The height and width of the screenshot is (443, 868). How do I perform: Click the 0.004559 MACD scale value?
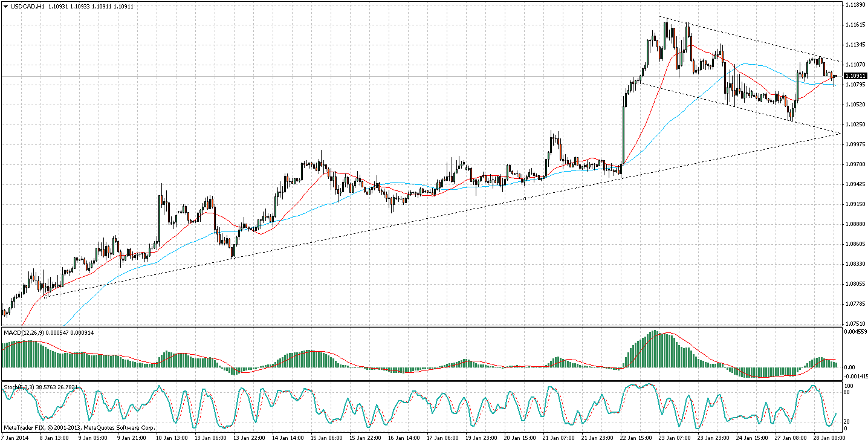coord(856,332)
